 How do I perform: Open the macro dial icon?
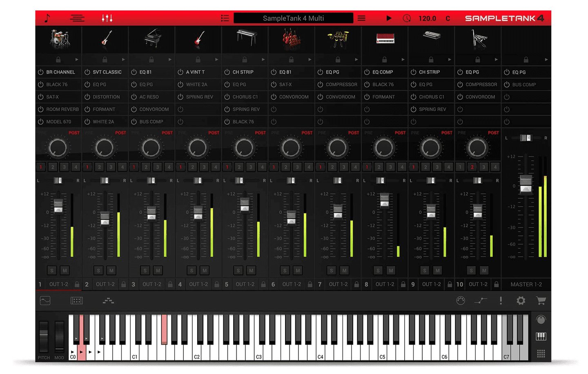click(x=461, y=301)
